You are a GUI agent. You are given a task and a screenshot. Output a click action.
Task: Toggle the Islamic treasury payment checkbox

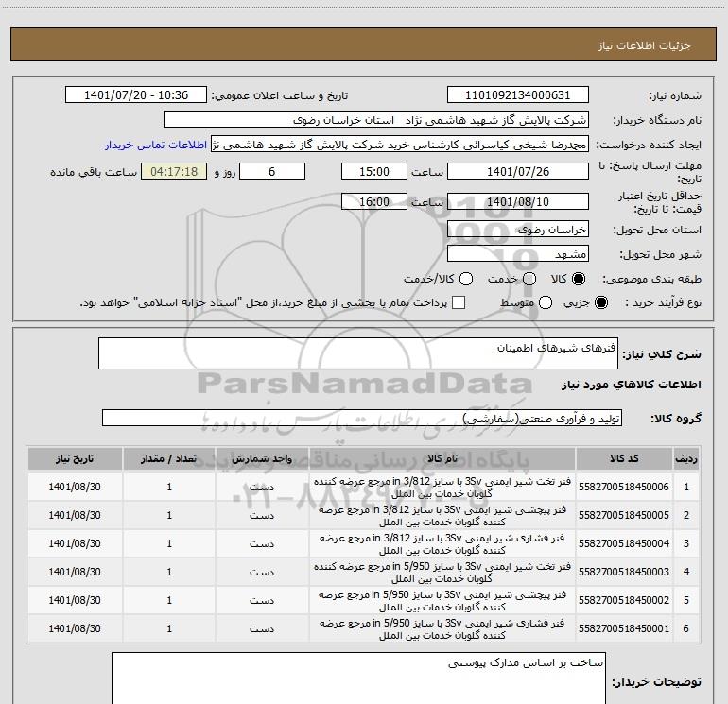click(x=459, y=302)
